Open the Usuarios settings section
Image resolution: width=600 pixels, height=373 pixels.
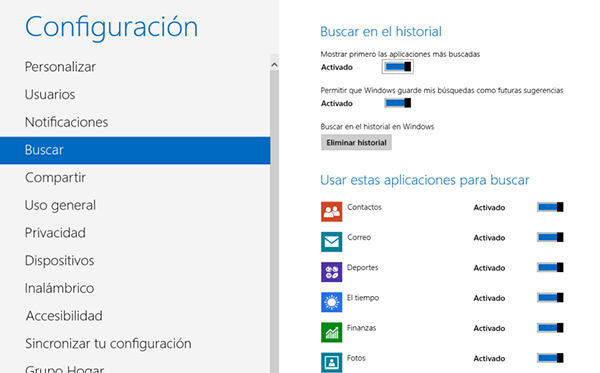click(135, 94)
